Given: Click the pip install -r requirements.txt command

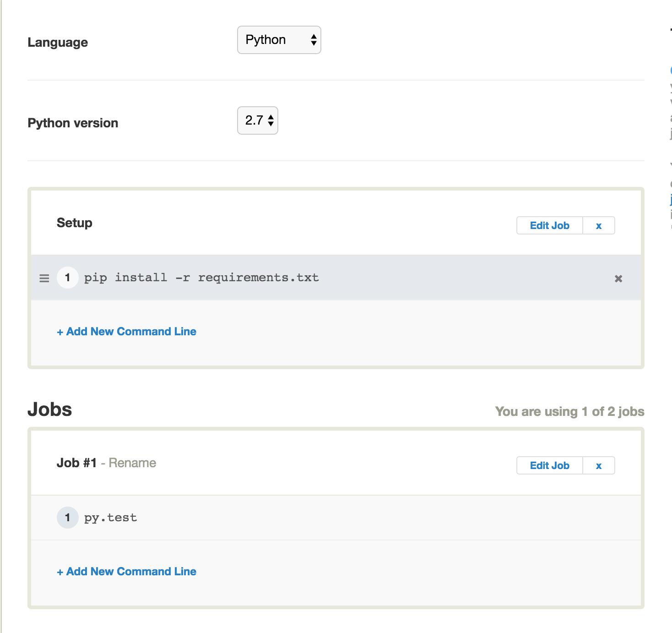Looking at the screenshot, I should tap(201, 278).
